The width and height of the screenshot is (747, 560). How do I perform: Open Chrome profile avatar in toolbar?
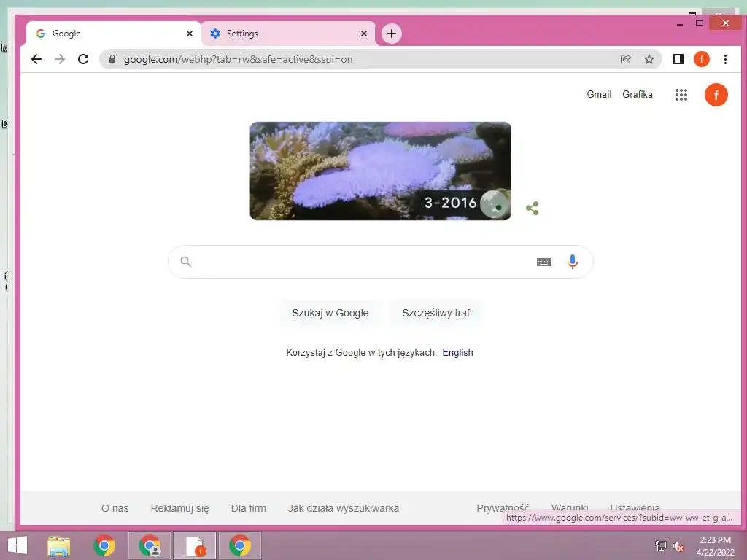point(701,59)
